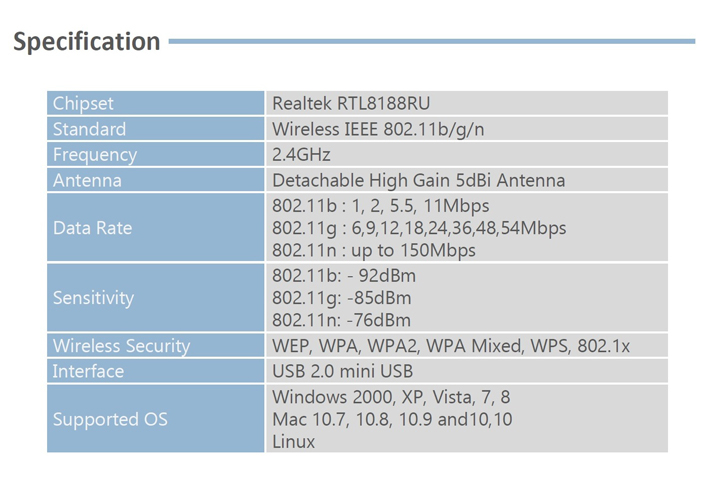This screenshot has width=705, height=478.
Task: Click the 802.11b -92dBm sensitivity line
Action: click(344, 276)
